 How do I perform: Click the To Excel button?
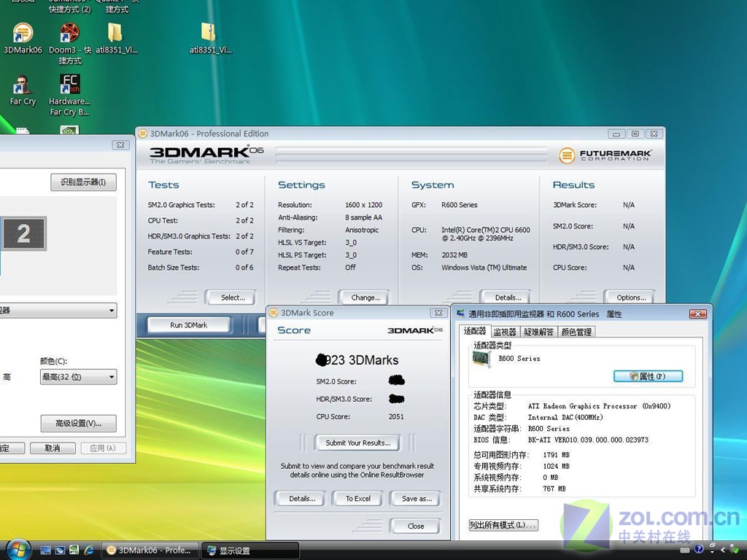(357, 499)
